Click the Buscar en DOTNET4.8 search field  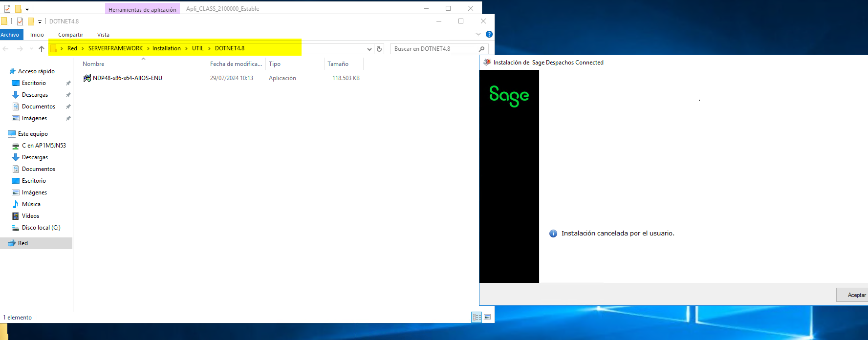click(x=433, y=49)
